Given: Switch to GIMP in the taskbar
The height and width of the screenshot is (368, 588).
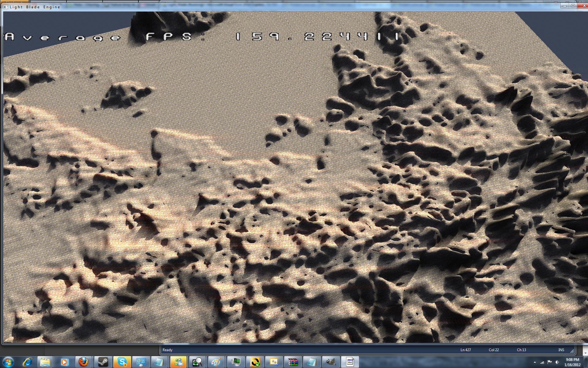Looking at the screenshot, I should pyautogui.click(x=331, y=362).
